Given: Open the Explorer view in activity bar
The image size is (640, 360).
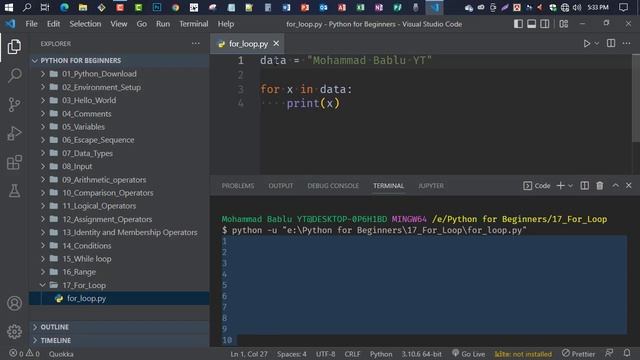Looking at the screenshot, I should [14, 47].
